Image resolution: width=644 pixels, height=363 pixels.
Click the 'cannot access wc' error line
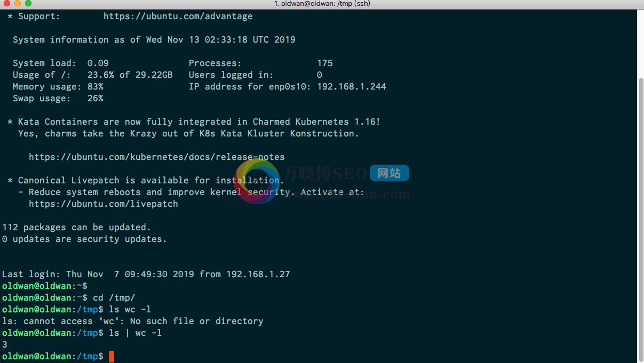click(133, 321)
